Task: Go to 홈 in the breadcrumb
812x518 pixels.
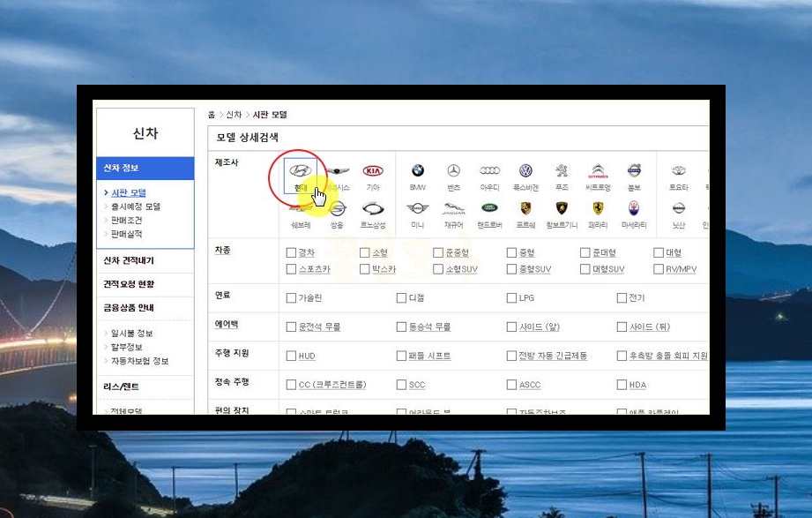Action: tap(212, 115)
